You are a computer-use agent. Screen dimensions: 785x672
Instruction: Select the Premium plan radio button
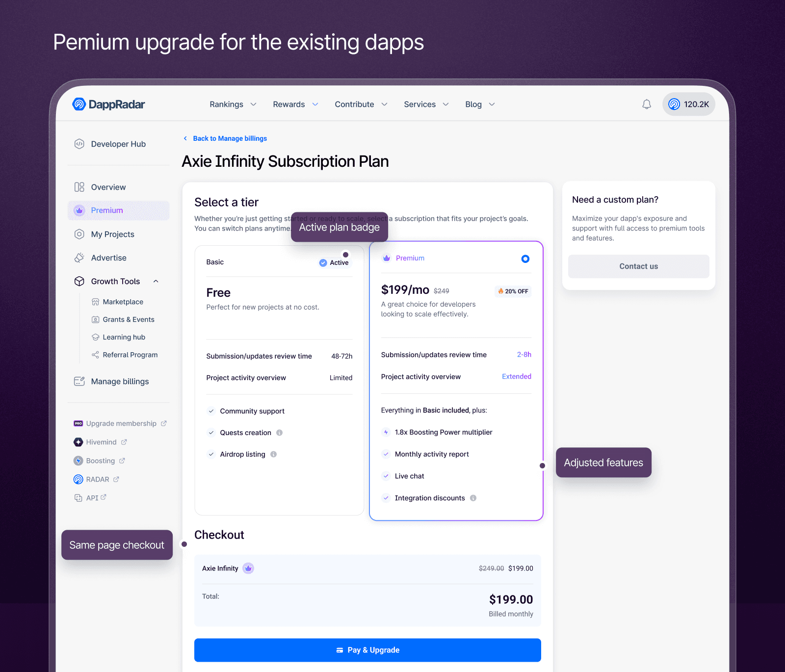pos(525,258)
